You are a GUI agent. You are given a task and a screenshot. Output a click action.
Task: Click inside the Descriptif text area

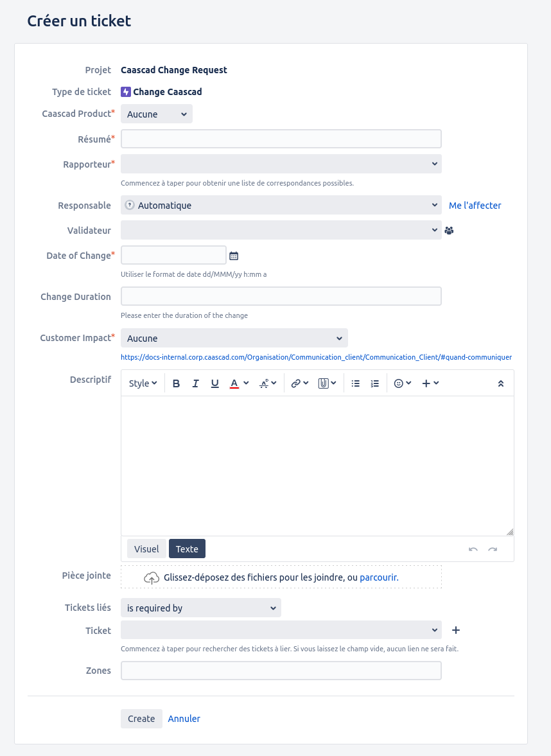[317, 466]
